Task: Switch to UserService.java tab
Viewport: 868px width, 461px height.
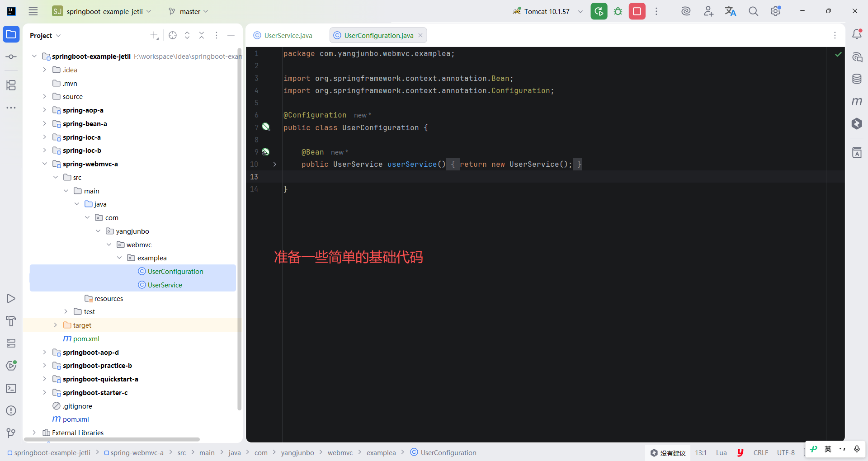Action: tap(283, 35)
